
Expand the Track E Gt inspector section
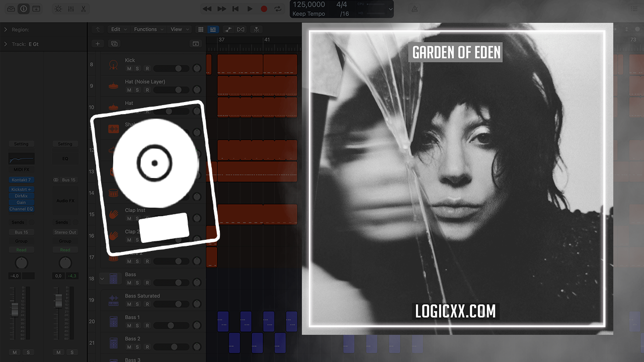pos(6,44)
